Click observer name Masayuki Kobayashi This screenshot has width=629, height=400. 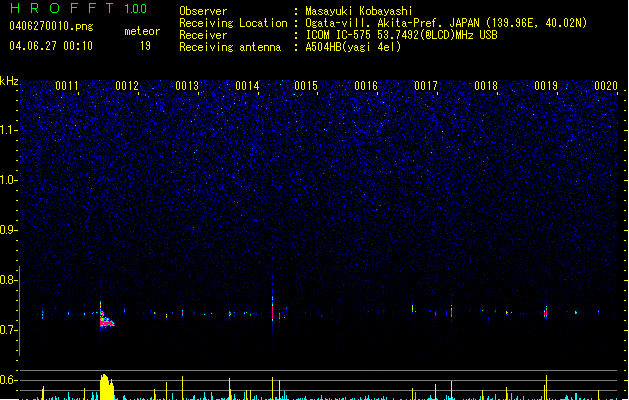[359, 11]
